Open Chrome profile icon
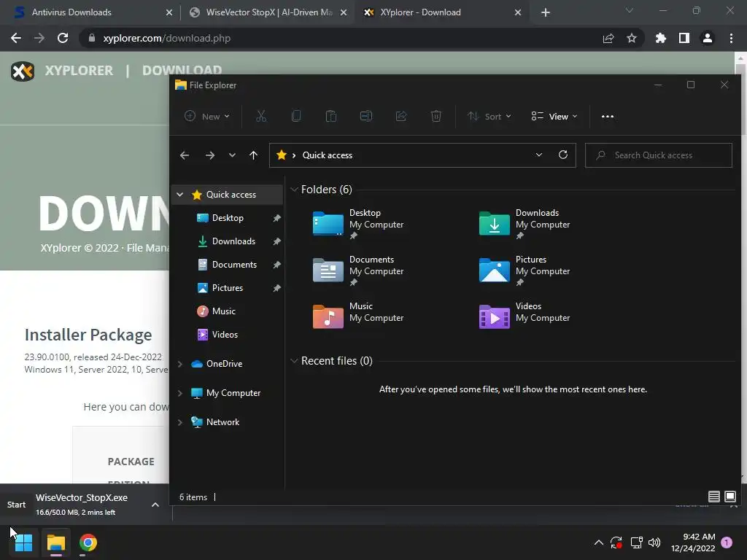The width and height of the screenshot is (747, 560). (708, 38)
